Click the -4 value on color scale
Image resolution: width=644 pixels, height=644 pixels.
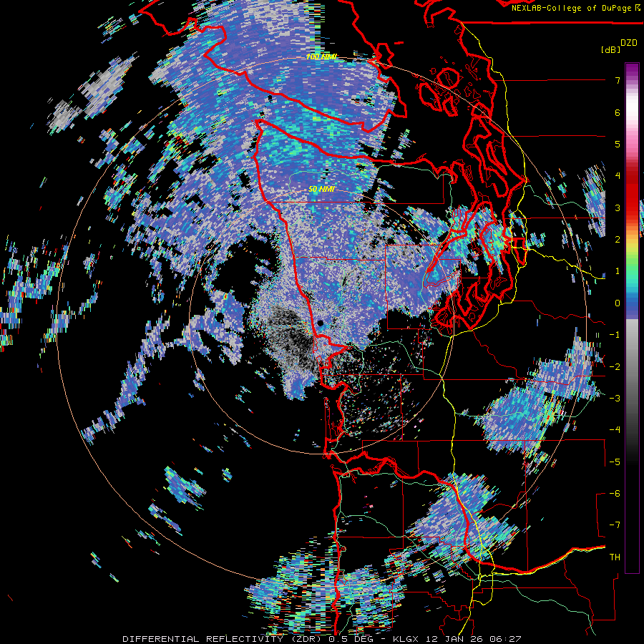[x=615, y=430]
